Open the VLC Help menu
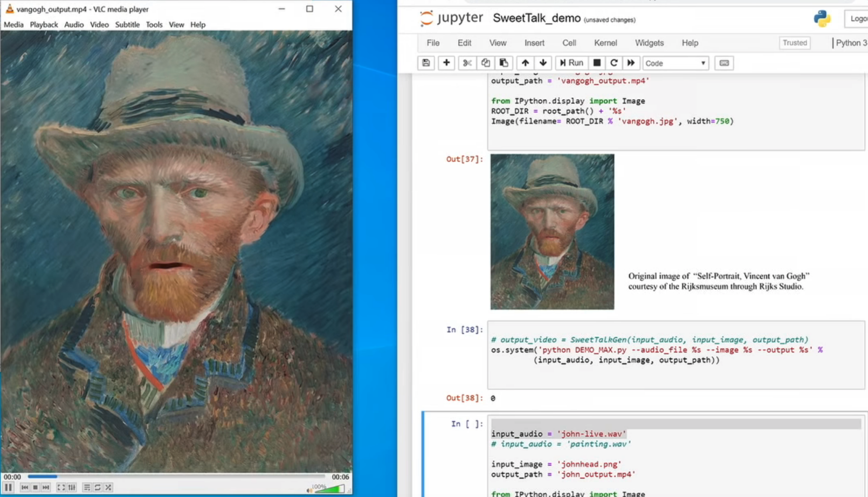Screen dimensions: 868x497 [x=198, y=25]
